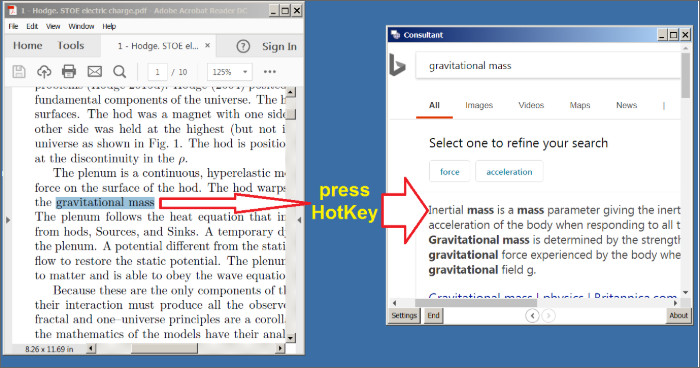Screen dimensions: 700x368
Task: Click Sign In in Acrobat Reader
Action: click(279, 46)
